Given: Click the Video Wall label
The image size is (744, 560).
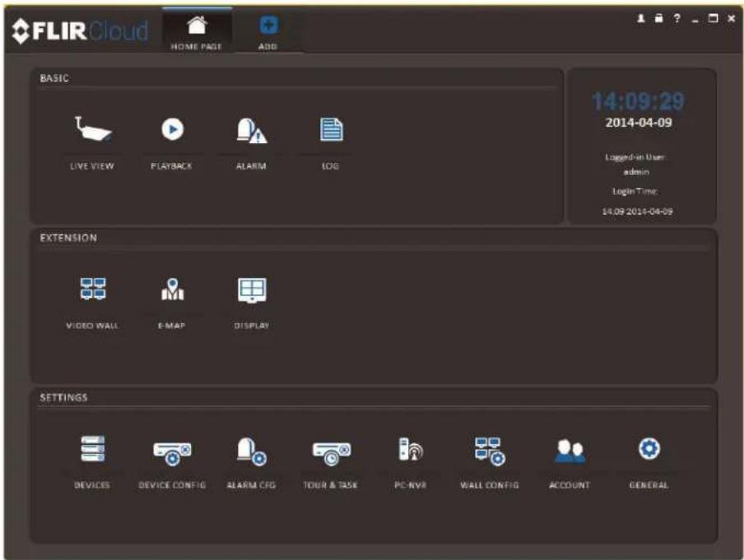Looking at the screenshot, I should point(92,326).
